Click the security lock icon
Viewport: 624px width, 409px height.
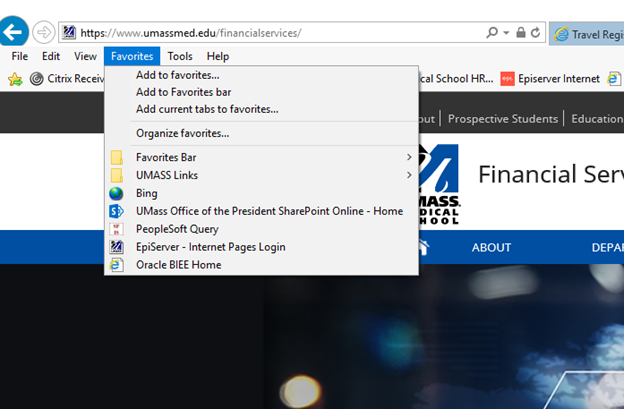[x=521, y=33]
